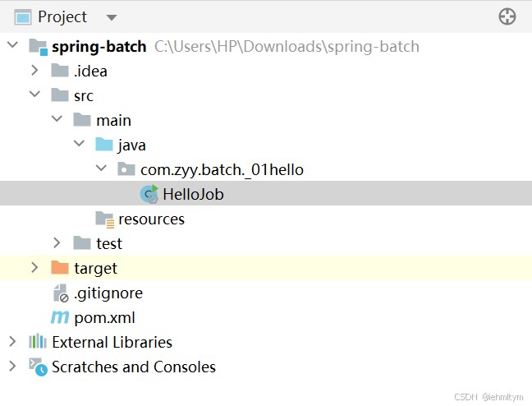Expand the .idea folder

coord(34,71)
